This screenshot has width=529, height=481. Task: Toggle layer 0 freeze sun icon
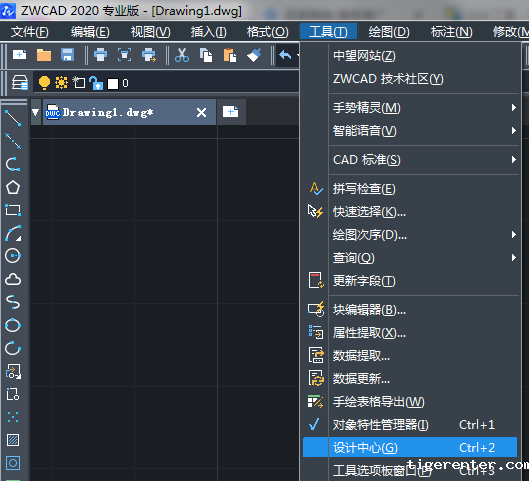[x=61, y=83]
